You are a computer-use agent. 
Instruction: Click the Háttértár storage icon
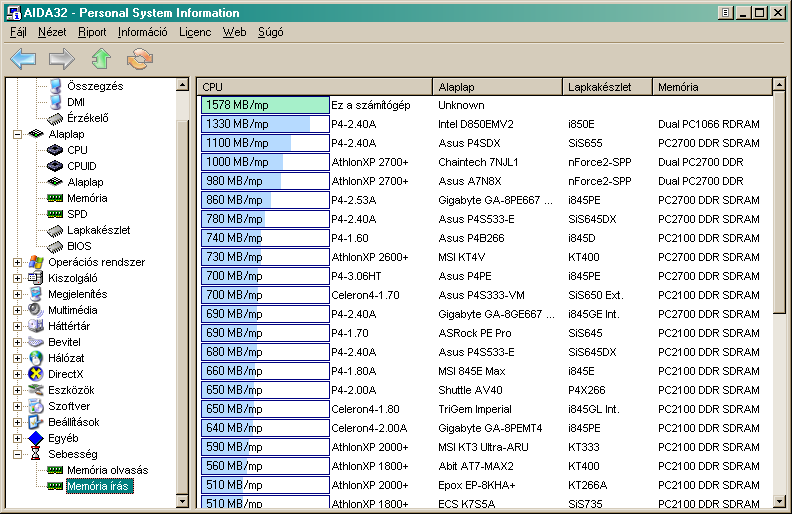(x=36, y=326)
